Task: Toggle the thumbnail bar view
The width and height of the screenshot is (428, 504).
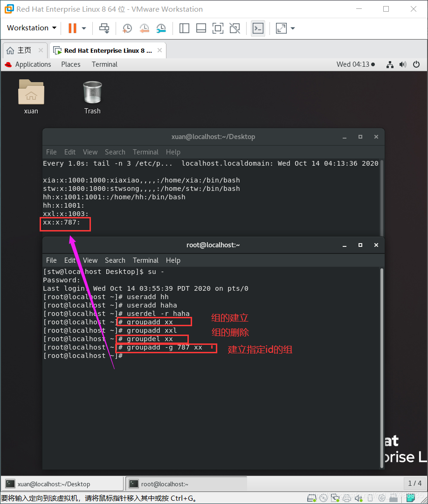Action: click(x=201, y=28)
